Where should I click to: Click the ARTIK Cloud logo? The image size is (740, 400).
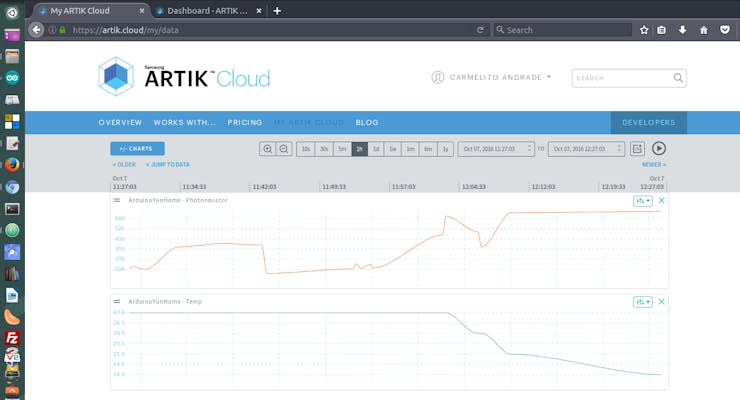[x=184, y=77]
